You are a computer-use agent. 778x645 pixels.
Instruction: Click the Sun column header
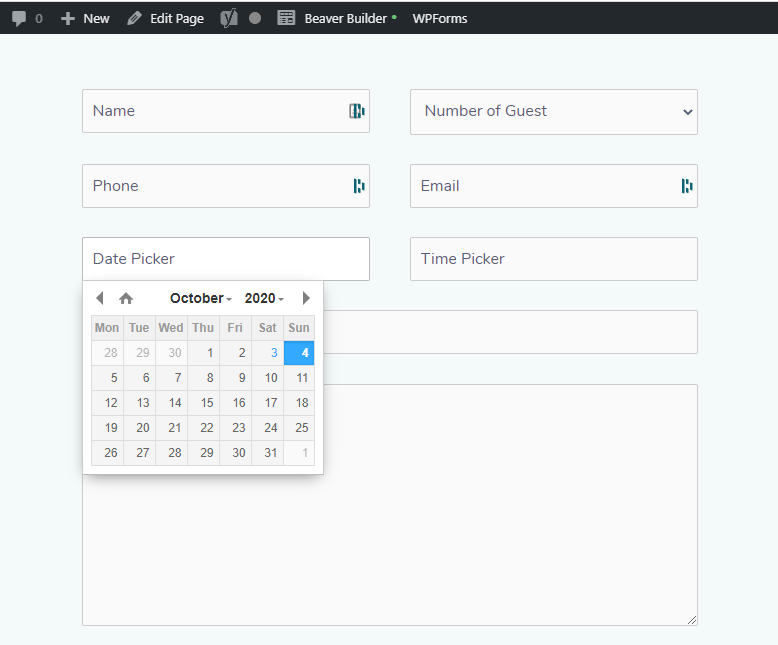click(299, 328)
